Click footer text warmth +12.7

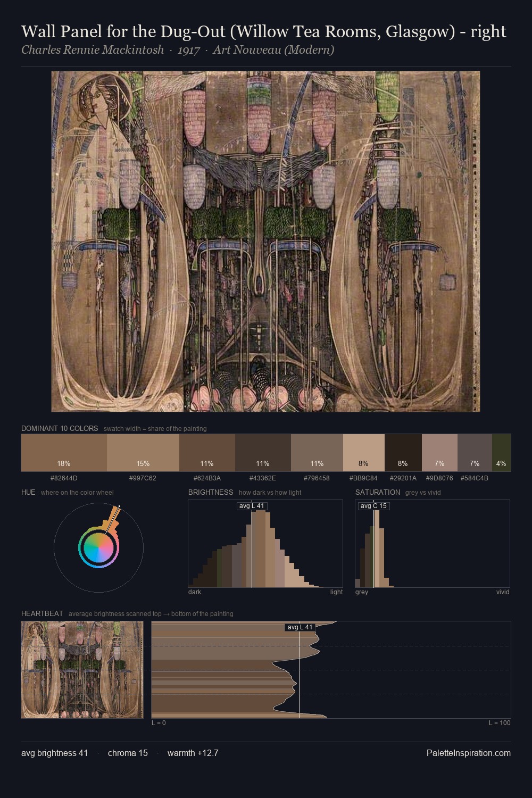pyautogui.click(x=193, y=753)
